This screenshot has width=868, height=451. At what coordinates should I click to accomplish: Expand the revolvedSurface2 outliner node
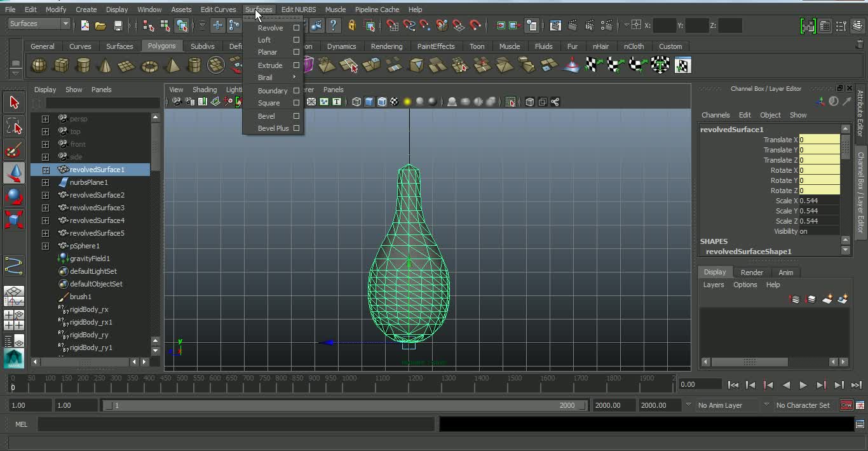[x=45, y=195]
